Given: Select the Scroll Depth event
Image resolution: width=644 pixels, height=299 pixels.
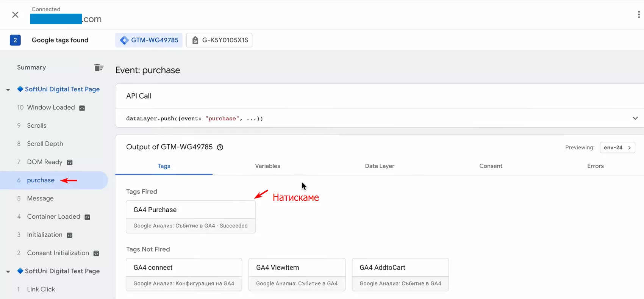Looking at the screenshot, I should [x=45, y=144].
